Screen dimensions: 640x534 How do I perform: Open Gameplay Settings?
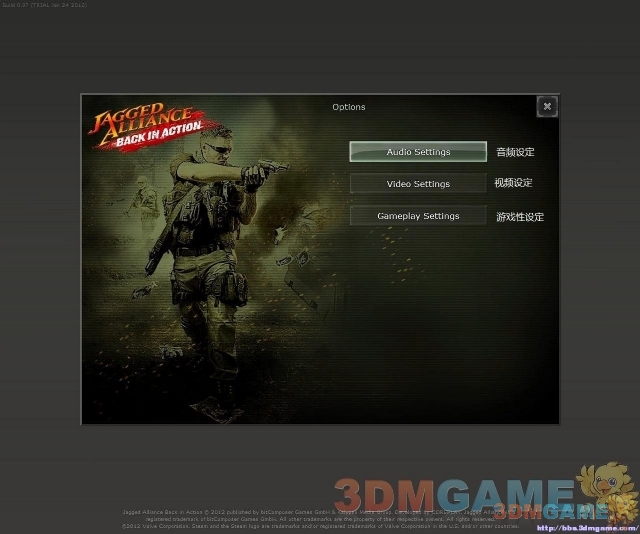click(x=418, y=216)
